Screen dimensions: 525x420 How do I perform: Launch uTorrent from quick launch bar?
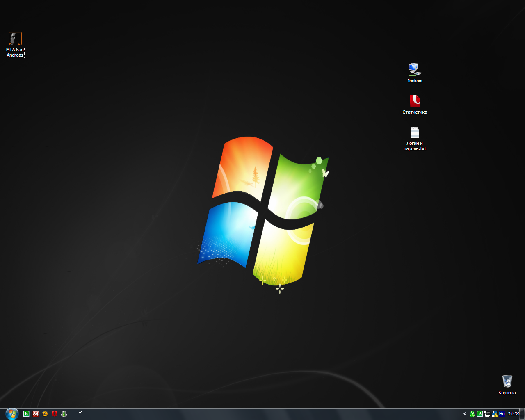point(26,414)
